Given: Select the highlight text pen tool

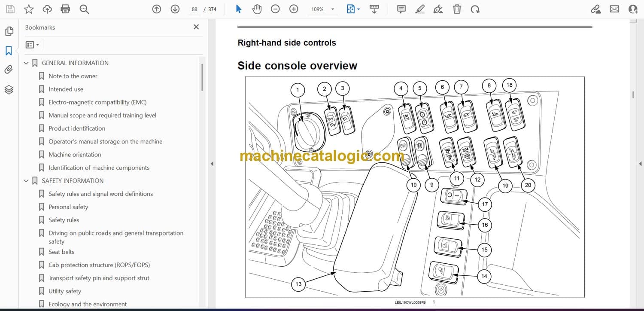Looking at the screenshot, I should (x=420, y=9).
